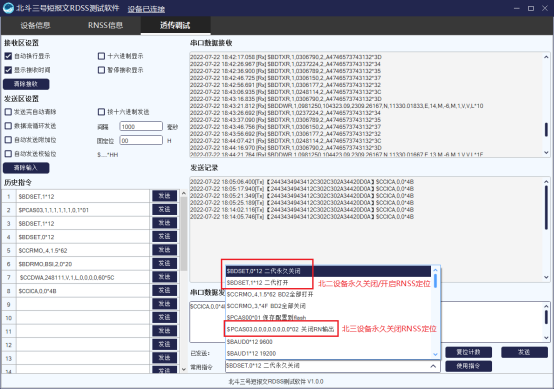Image resolution: width=554 pixels, height=390 pixels.
Task: Click the 设备已连接 status link
Action: 146,9
